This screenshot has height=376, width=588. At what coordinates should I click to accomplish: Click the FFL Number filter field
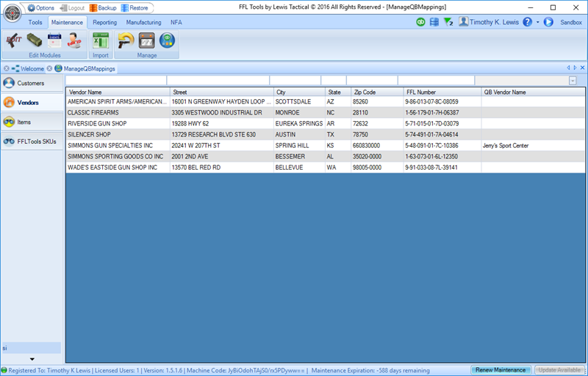(x=436, y=80)
